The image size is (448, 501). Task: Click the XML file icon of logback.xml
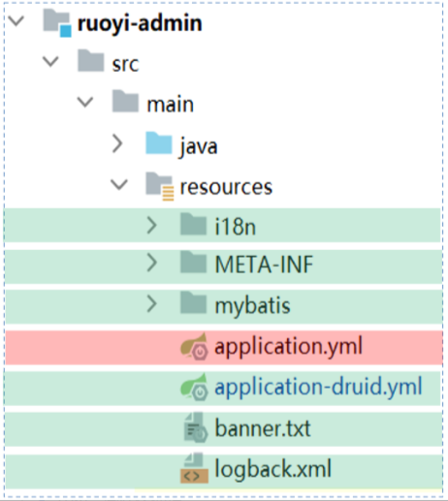[x=194, y=468]
